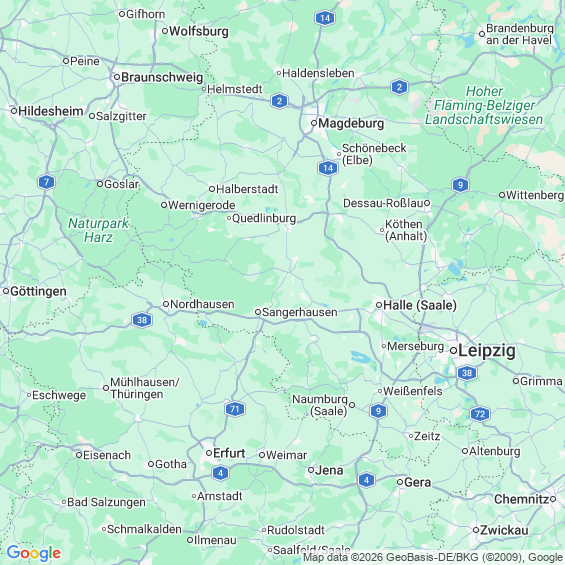565x565 pixels.
Task: Select Braunschweig on the map
Action: click(x=162, y=77)
